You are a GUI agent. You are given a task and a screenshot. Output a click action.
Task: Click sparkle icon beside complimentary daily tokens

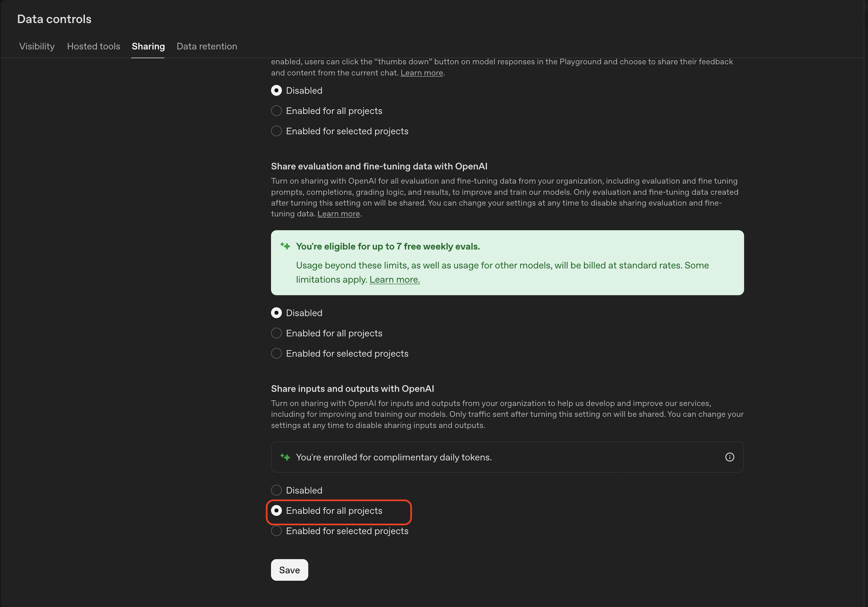[285, 457]
